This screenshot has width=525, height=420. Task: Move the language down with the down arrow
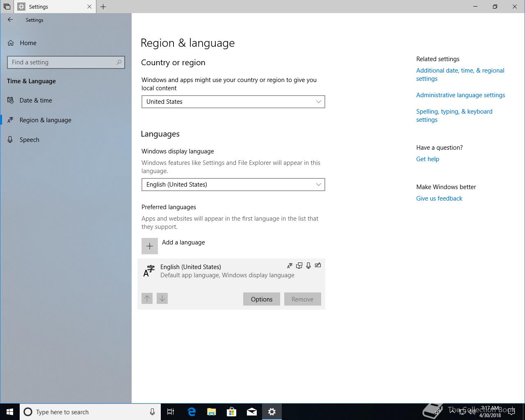162,299
